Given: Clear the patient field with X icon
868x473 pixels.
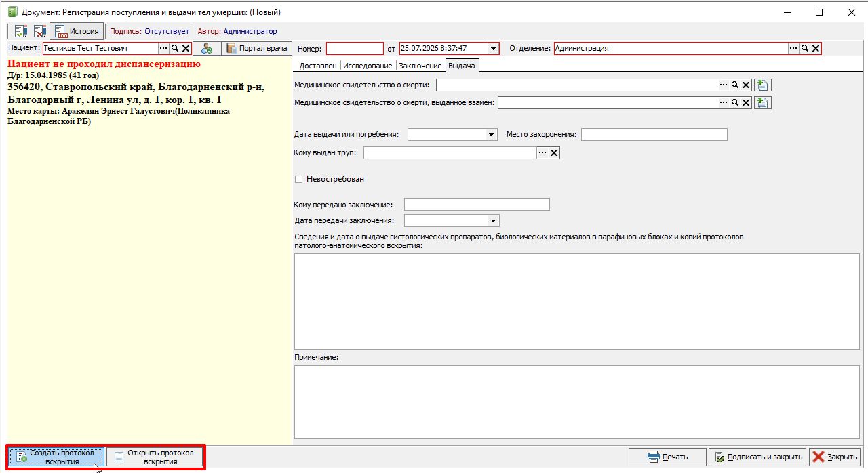Looking at the screenshot, I should coord(185,49).
